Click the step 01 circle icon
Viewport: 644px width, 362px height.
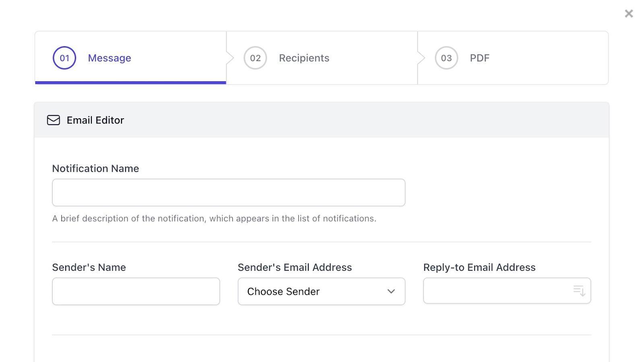[x=64, y=58]
